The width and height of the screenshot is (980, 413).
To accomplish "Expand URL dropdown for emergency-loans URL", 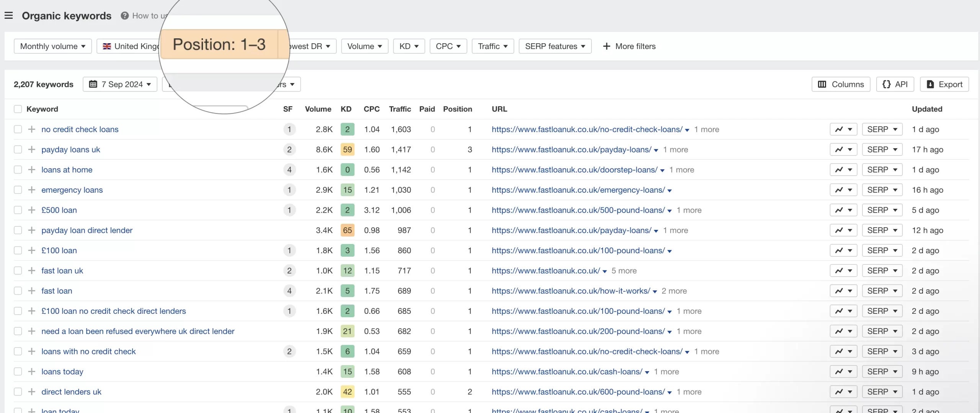I will point(670,191).
